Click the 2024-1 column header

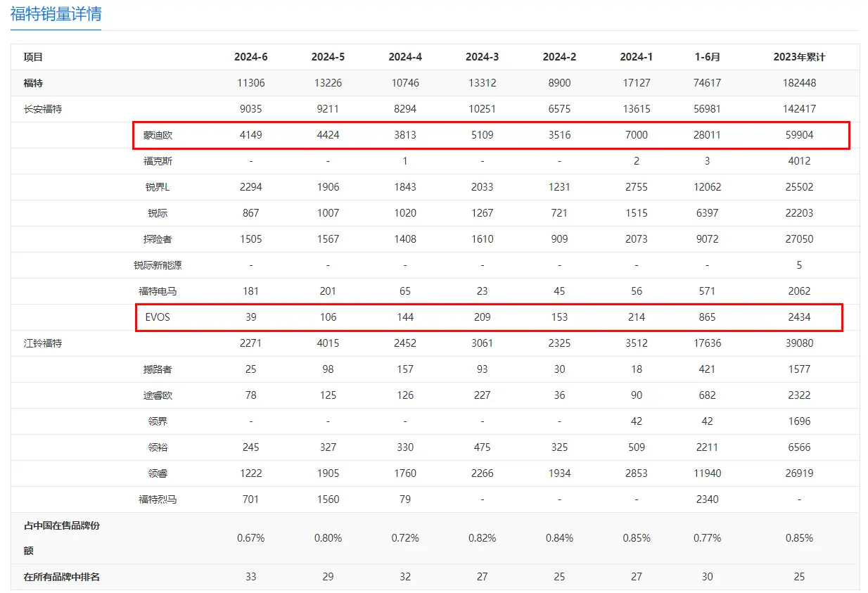[637, 57]
